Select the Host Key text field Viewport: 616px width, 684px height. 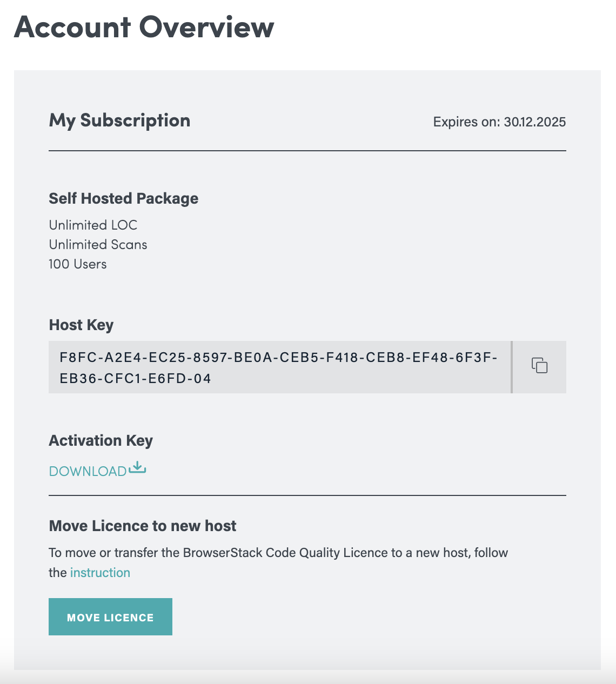(x=279, y=367)
